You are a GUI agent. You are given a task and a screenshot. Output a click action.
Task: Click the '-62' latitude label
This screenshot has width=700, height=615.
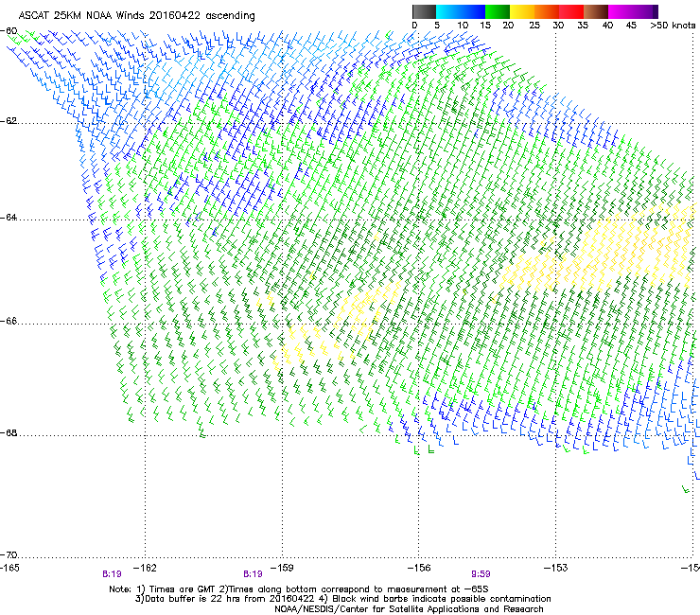9,121
